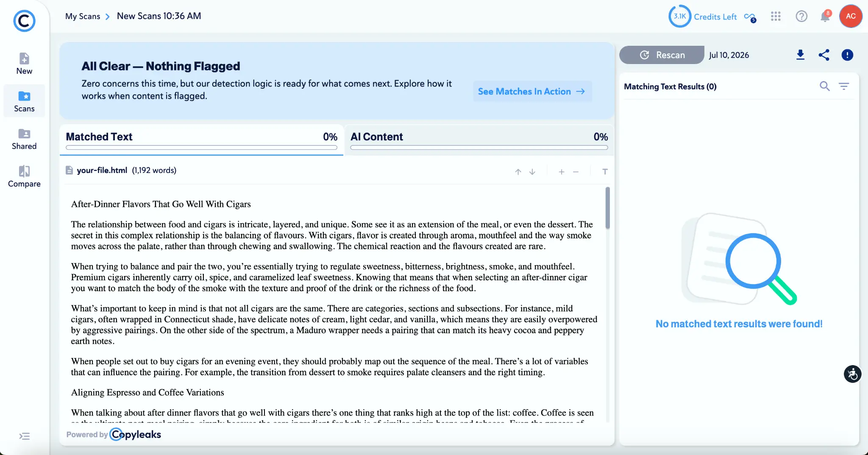Share the scan report
Viewport: 868px width, 455px height.
tap(823, 55)
